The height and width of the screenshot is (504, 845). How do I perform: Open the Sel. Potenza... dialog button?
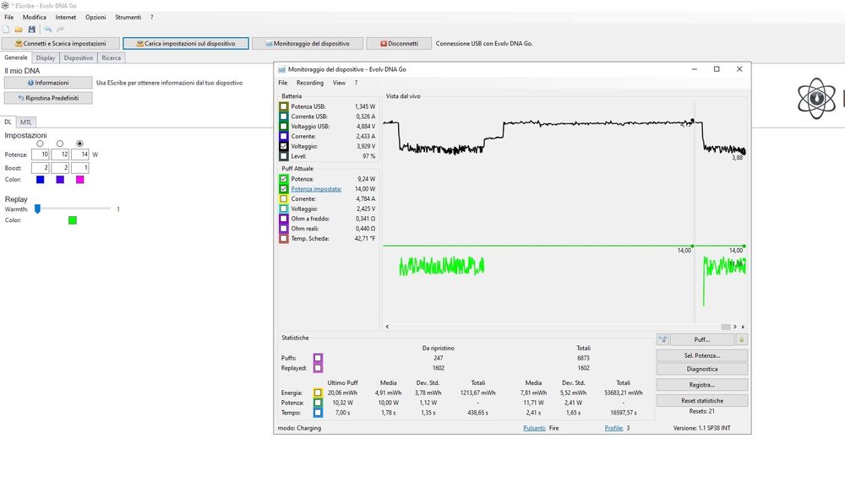pos(701,355)
